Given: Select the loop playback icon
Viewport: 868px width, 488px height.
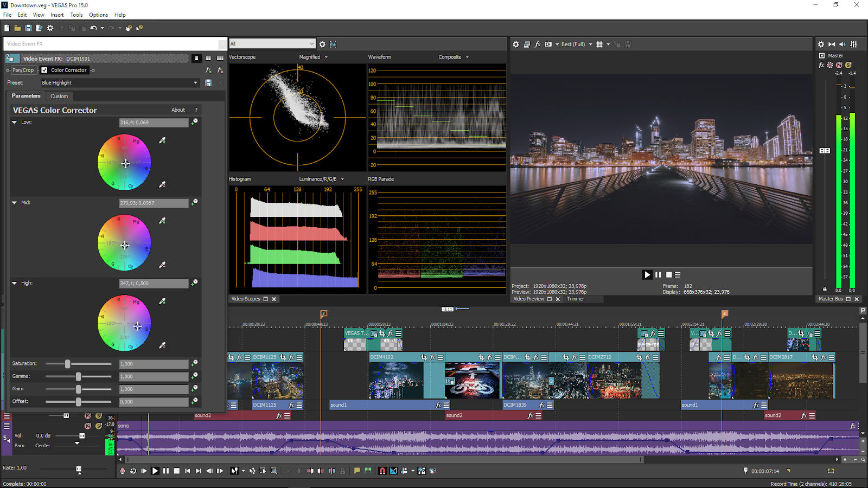Looking at the screenshot, I should click(x=133, y=471).
